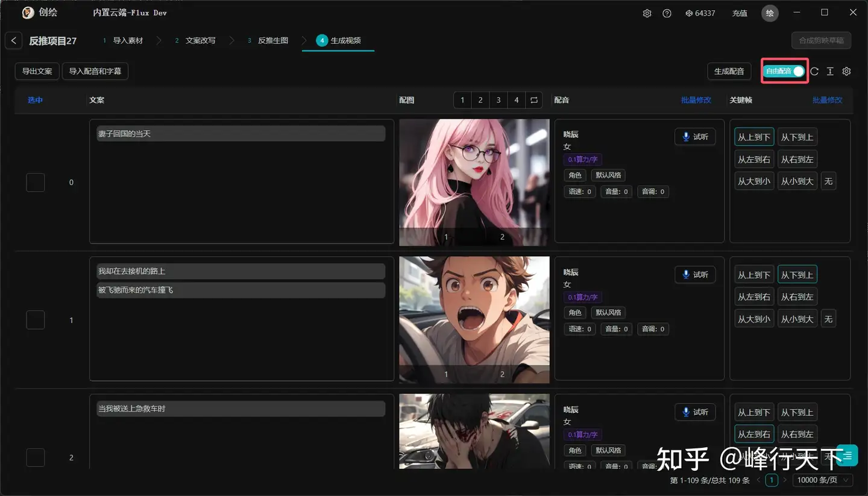Image resolution: width=868 pixels, height=496 pixels.
Task: Open 音量: 0 setting in row 1
Action: tap(617, 329)
